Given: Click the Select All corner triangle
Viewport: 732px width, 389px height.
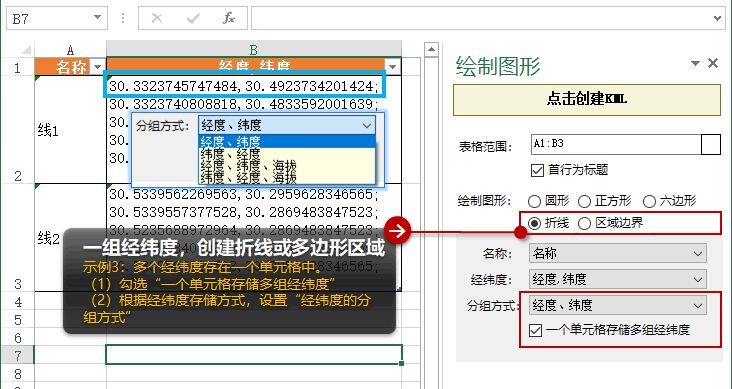Looking at the screenshot, I should [x=26, y=49].
